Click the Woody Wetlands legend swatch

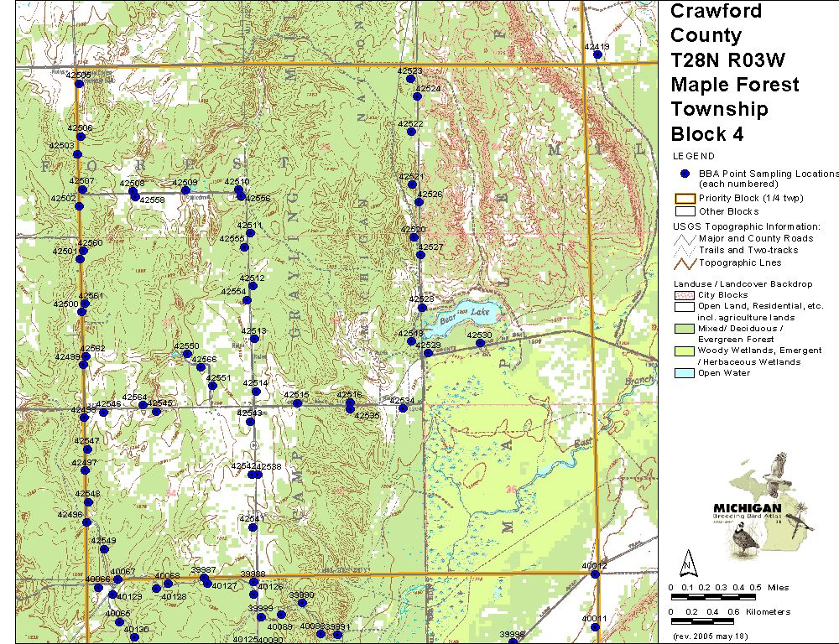[x=685, y=351]
